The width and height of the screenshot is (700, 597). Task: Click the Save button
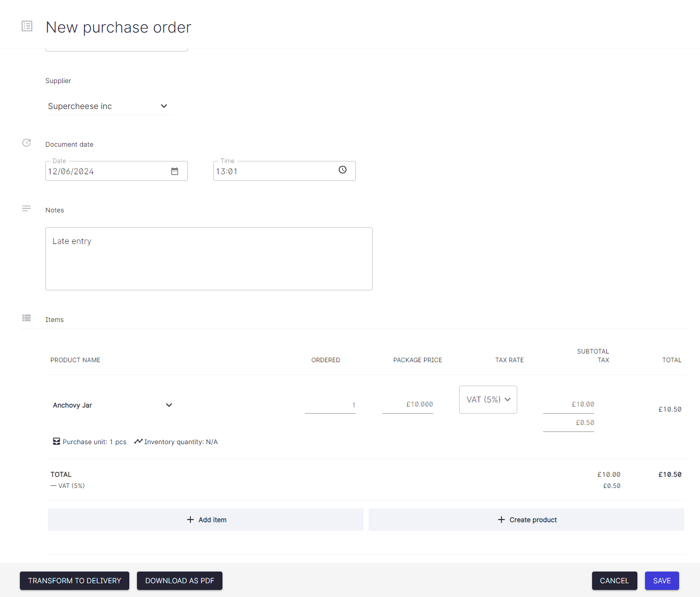662,580
